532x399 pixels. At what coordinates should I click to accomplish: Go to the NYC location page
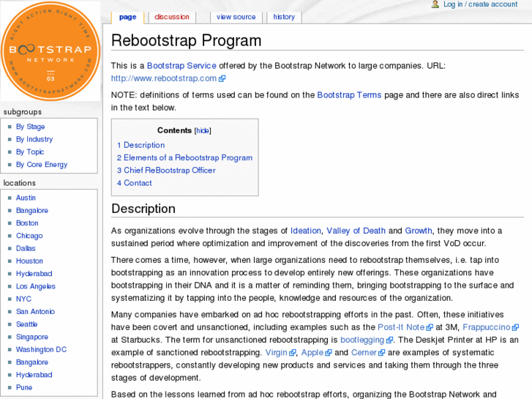tap(23, 299)
